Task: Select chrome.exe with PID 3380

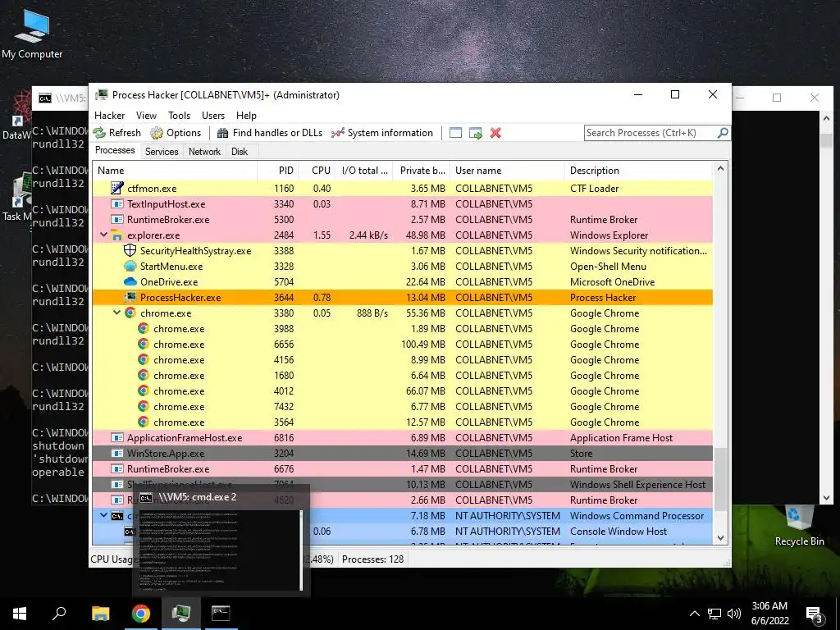Action: [x=402, y=313]
